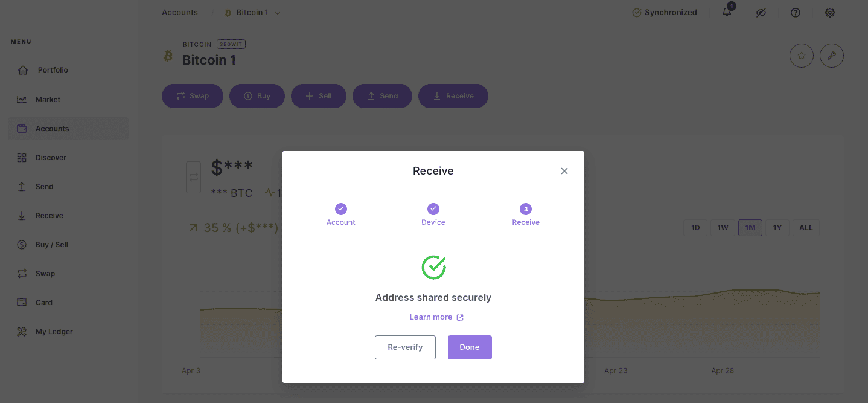Open Portfolio from the sidebar
The image size is (868, 403).
coord(53,70)
